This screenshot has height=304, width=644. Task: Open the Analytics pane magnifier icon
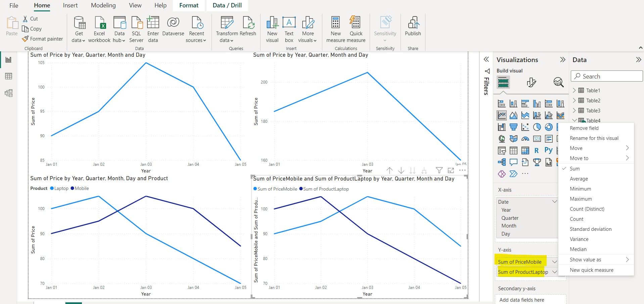(x=558, y=82)
